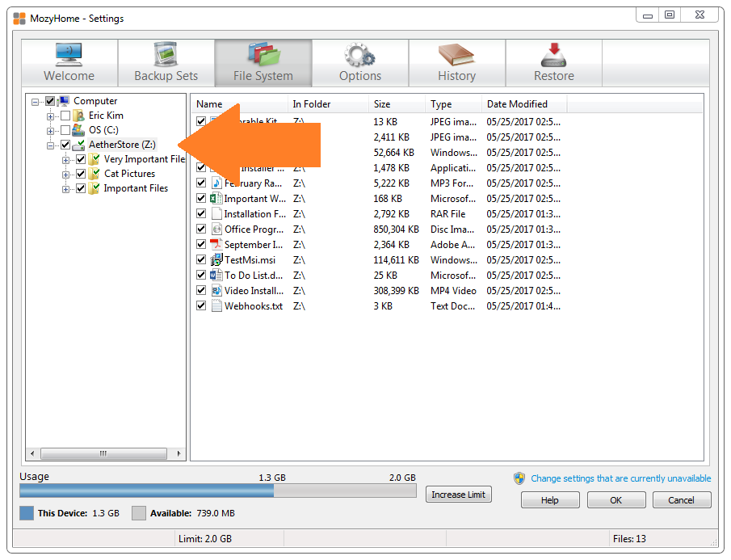The width and height of the screenshot is (731, 560).
Task: Click the Important Files folder icon
Action: pos(95,188)
